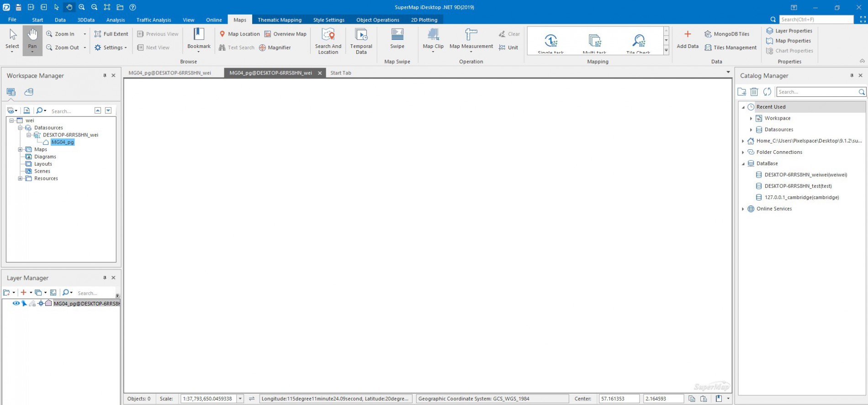868x405 pixels.
Task: Click the full extent icon in quick access toolbar
Action: click(x=107, y=7)
